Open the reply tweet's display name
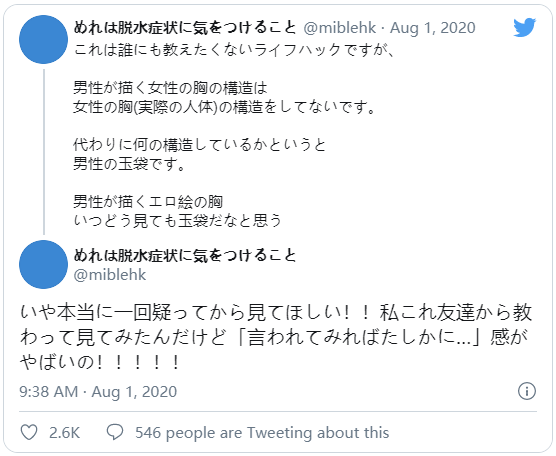Image resolution: width=556 pixels, height=456 pixels. [185, 255]
